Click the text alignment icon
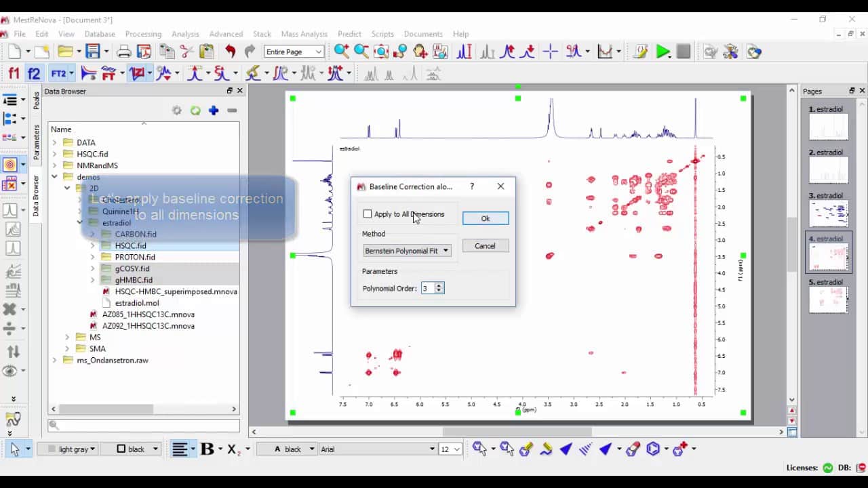 click(x=180, y=449)
